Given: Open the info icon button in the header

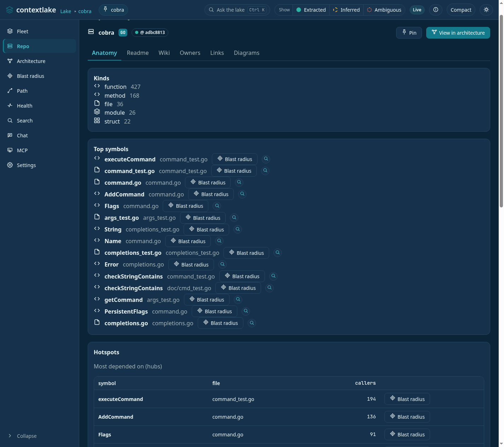Looking at the screenshot, I should click(x=436, y=10).
